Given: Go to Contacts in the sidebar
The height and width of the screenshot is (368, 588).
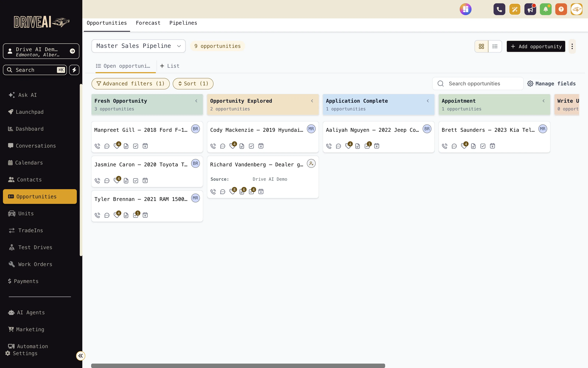Looking at the screenshot, I should pyautogui.click(x=40, y=180).
